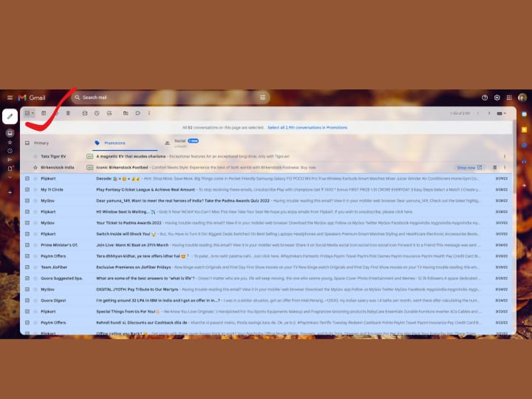Open the select-all checkbox dropdown arrow
Image resolution: width=532 pixels, height=399 pixels.
[x=33, y=113]
